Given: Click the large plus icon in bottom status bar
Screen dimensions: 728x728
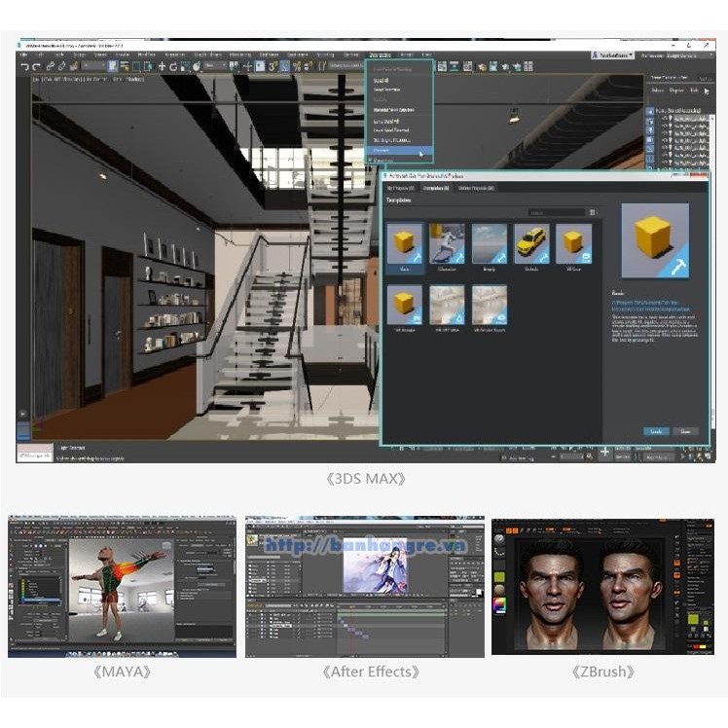Looking at the screenshot, I should coord(604,453).
